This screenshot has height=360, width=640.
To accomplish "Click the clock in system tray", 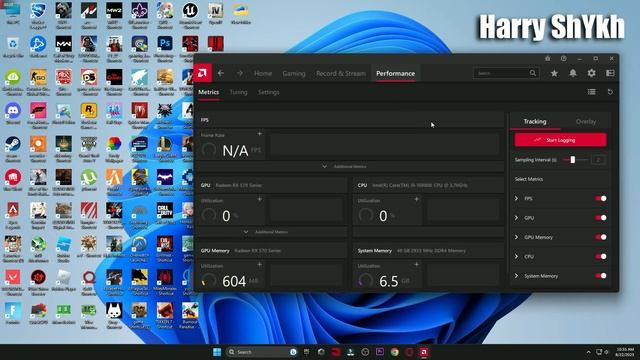I will [625, 352].
